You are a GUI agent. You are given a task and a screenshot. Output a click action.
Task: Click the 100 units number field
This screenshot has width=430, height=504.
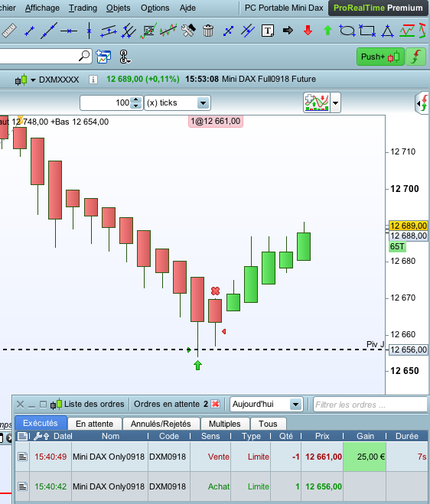[106, 102]
